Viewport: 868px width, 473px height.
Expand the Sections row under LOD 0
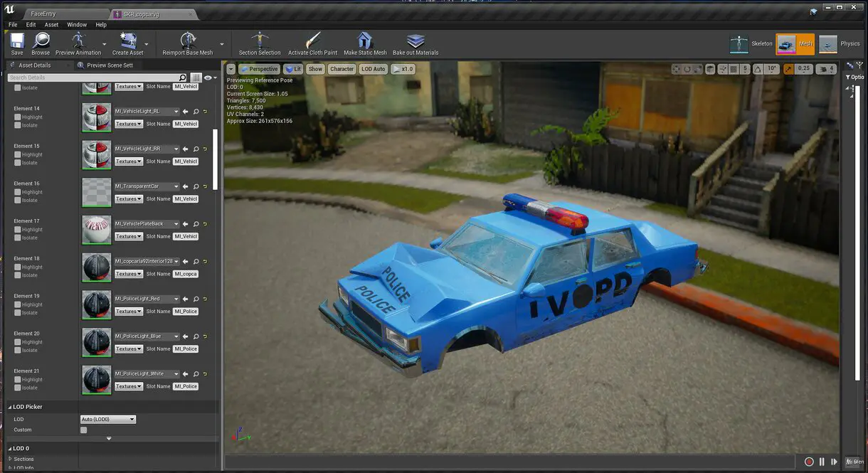click(10, 459)
